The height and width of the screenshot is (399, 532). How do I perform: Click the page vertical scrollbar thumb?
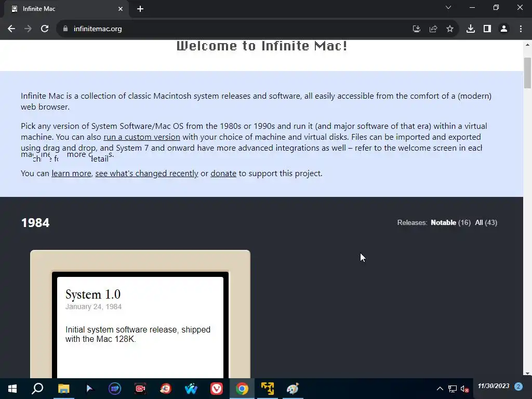pos(528,73)
